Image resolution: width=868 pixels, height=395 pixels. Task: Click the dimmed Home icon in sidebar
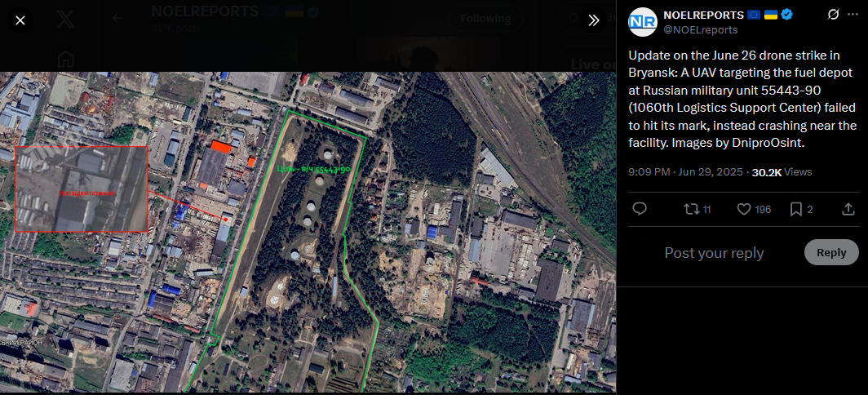point(66,58)
